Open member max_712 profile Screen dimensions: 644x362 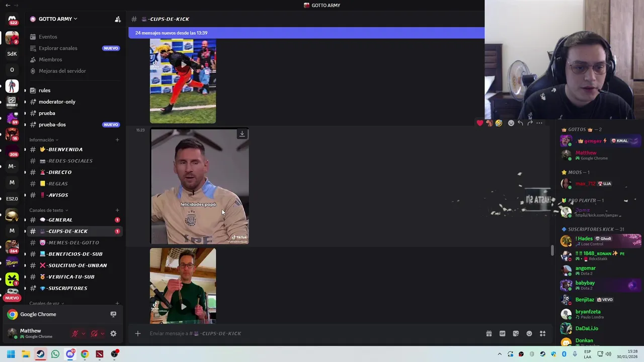pyautogui.click(x=601, y=184)
